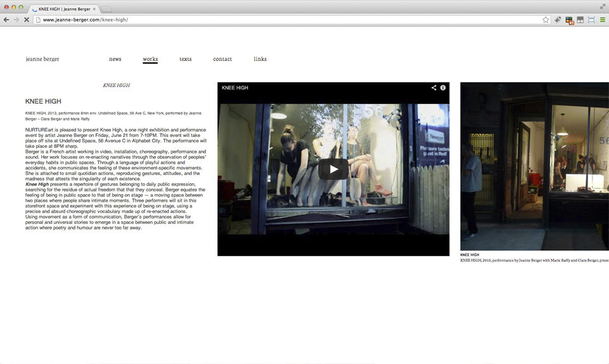Click the colorful extension icon with badge

570,20
